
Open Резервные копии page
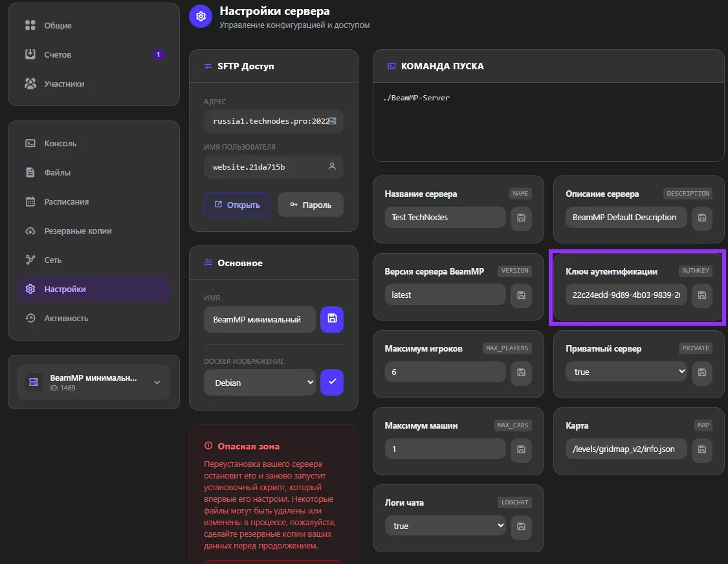pos(94,231)
